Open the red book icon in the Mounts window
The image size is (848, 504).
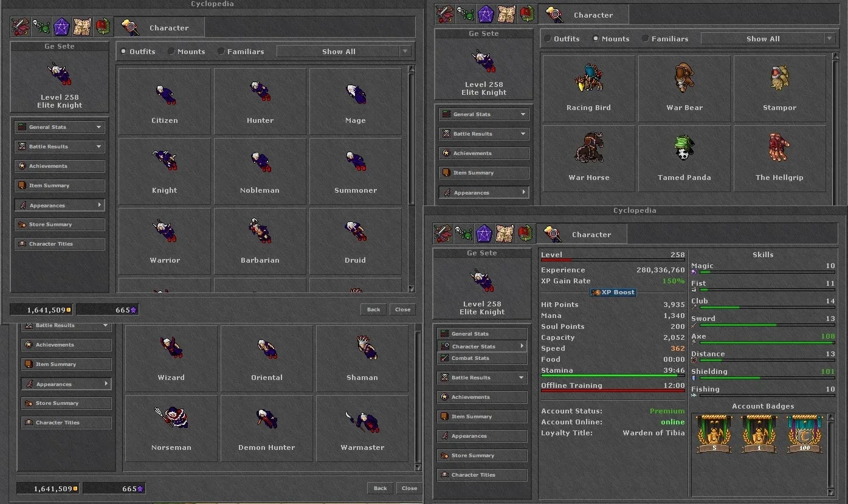coord(528,14)
